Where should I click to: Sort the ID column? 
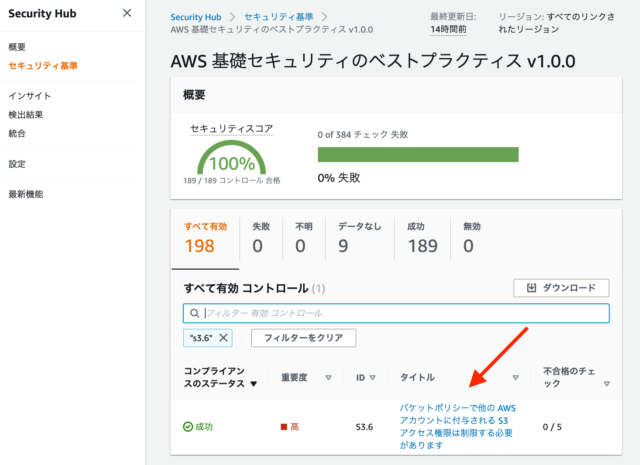pyautogui.click(x=373, y=378)
